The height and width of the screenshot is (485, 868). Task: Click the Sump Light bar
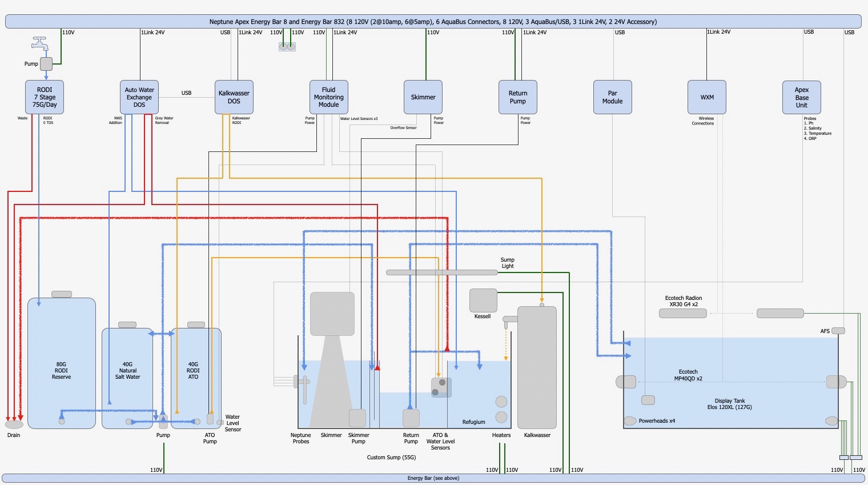(x=442, y=272)
